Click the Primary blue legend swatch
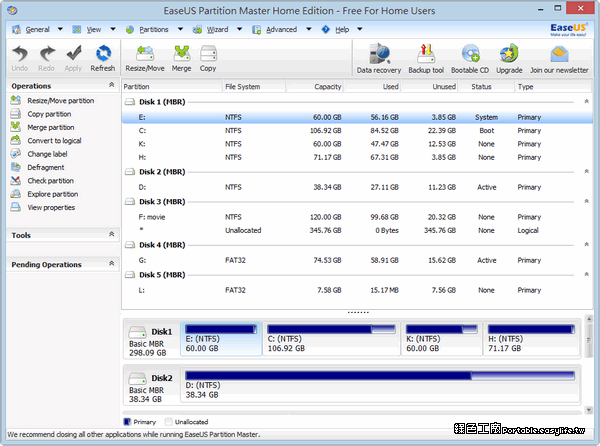Viewport: 600px width, 446px height. click(x=127, y=422)
